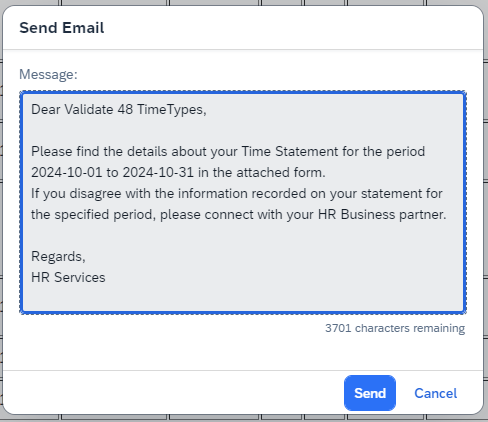The image size is (488, 422).
Task: Focus the Message text area's empty bottom space
Action: point(243,298)
